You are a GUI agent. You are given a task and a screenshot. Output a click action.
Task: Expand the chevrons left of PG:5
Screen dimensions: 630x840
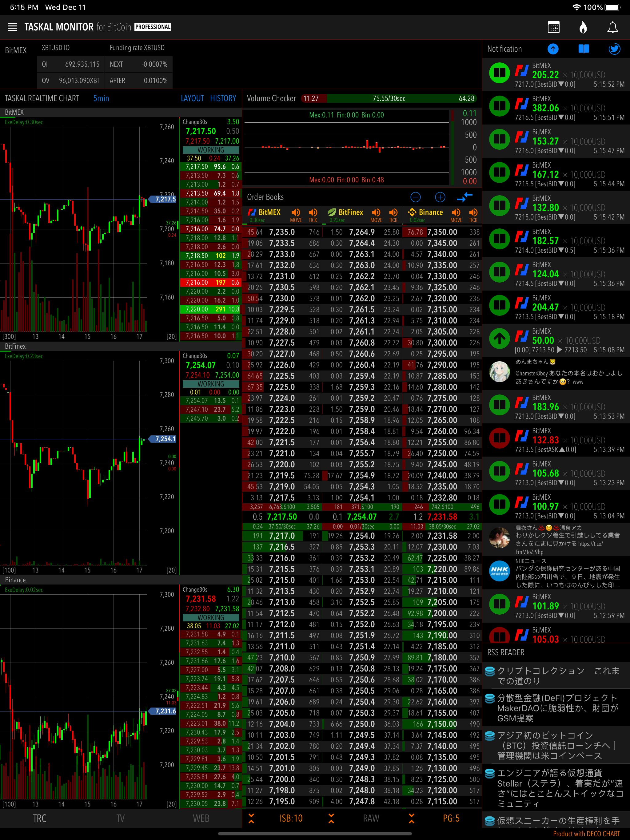(412, 818)
